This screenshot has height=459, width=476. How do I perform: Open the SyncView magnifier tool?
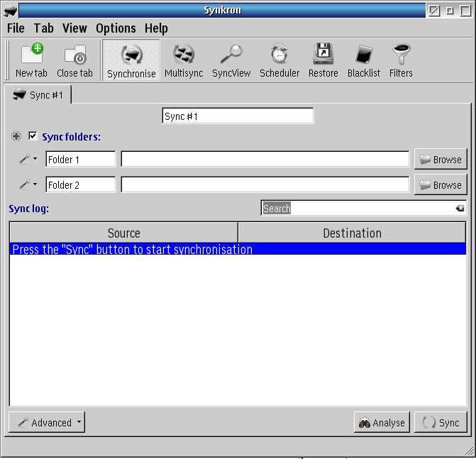point(231,60)
